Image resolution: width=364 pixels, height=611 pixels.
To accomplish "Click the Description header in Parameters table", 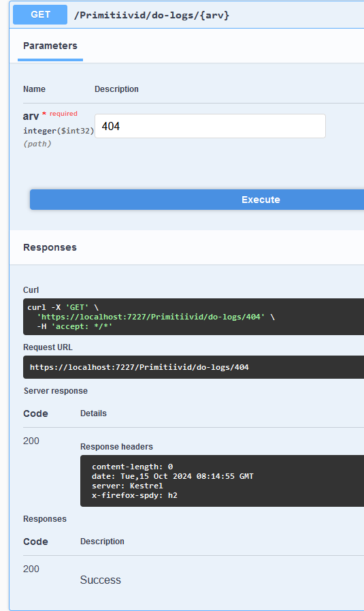I will [x=116, y=89].
